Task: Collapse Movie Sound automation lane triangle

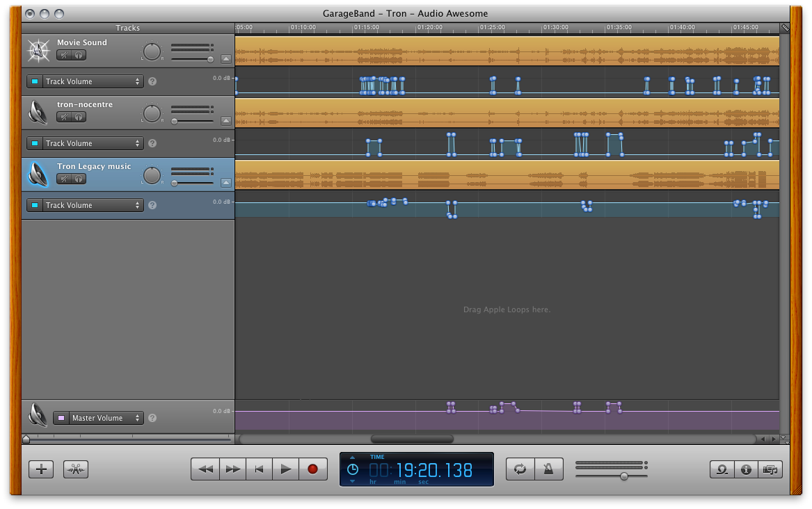Action: coord(225,59)
